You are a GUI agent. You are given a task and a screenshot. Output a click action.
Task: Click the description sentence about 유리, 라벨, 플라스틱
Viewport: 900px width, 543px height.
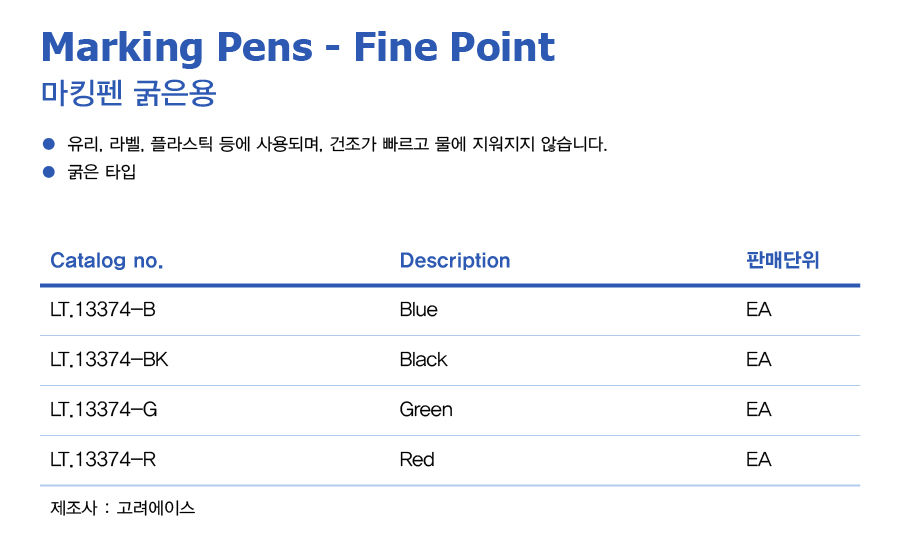click(337, 143)
